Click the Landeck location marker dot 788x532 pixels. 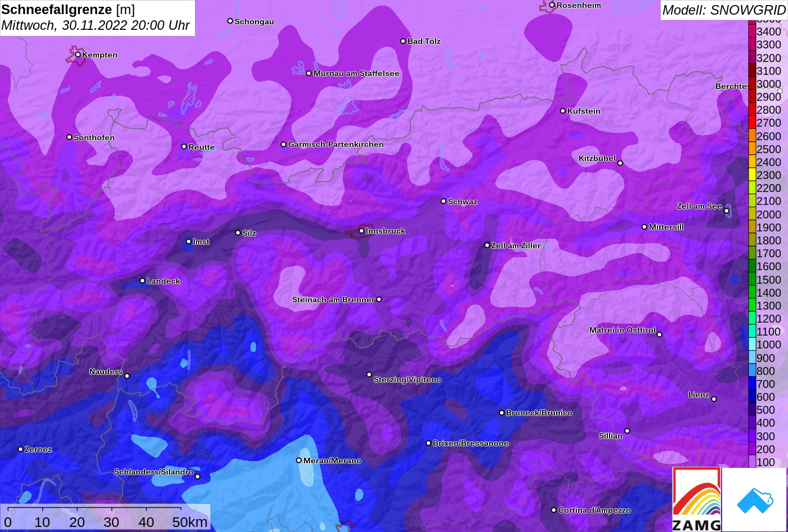pyautogui.click(x=142, y=281)
